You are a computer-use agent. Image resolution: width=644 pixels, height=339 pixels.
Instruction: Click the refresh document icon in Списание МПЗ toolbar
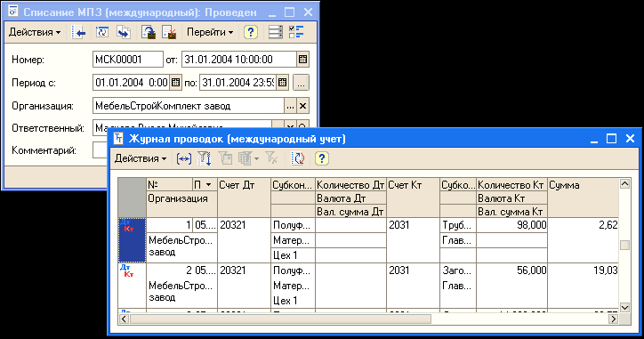click(102, 32)
